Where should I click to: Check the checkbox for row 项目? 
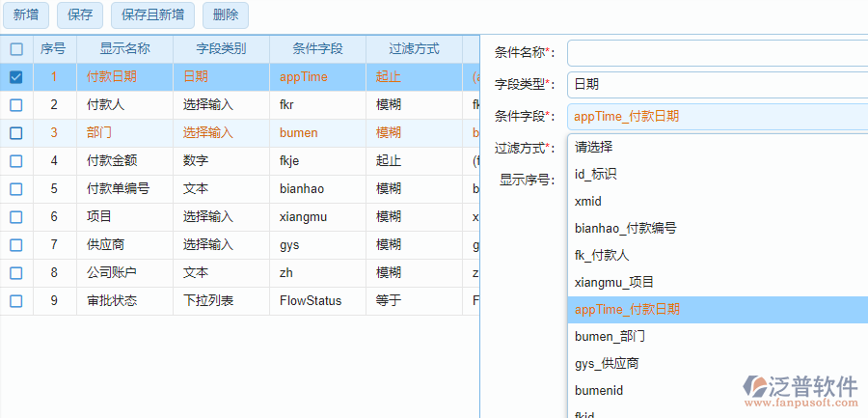click(16, 217)
